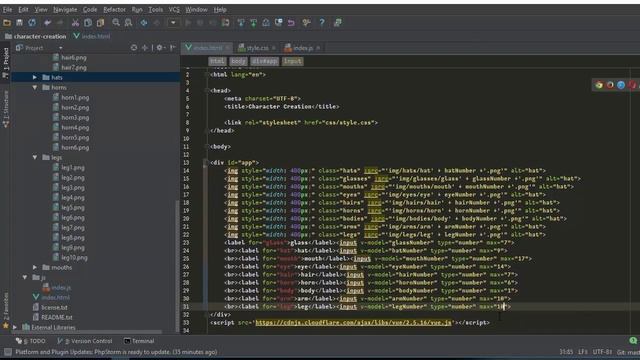Open the VCS menu
The width and height of the screenshot is (640, 360).
tap(174, 9)
